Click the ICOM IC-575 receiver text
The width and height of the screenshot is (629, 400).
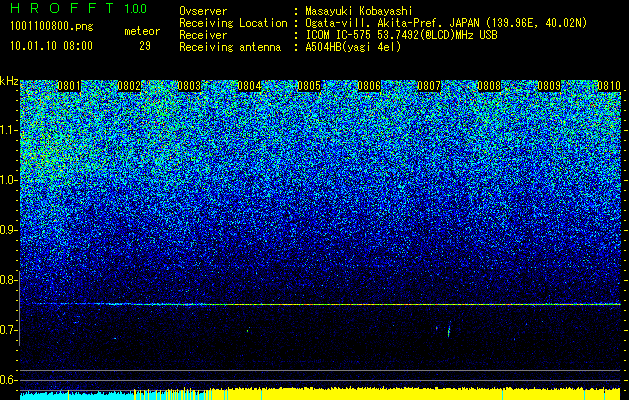(401, 35)
